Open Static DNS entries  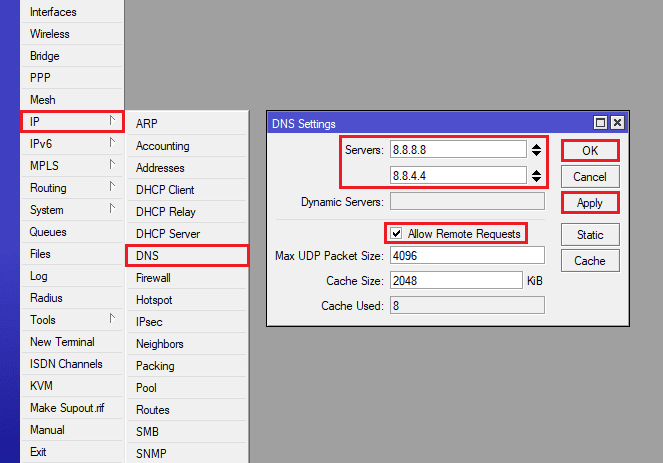[590, 235]
